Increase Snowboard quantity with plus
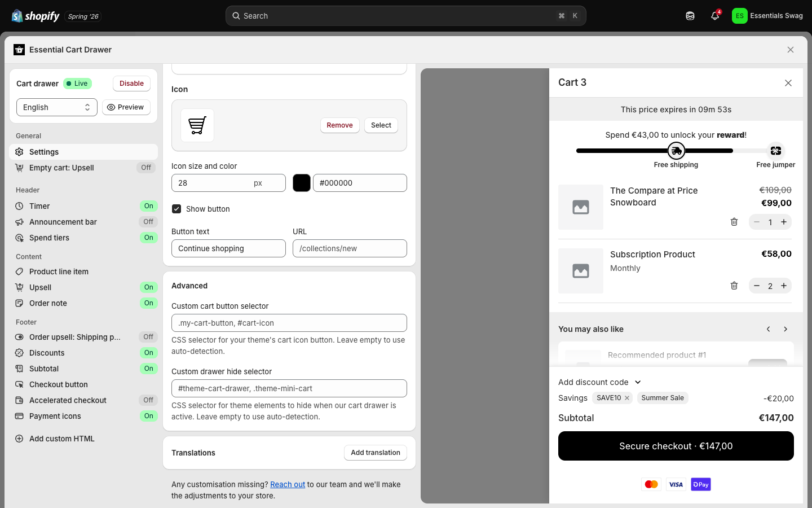This screenshot has width=812, height=508. (x=784, y=222)
